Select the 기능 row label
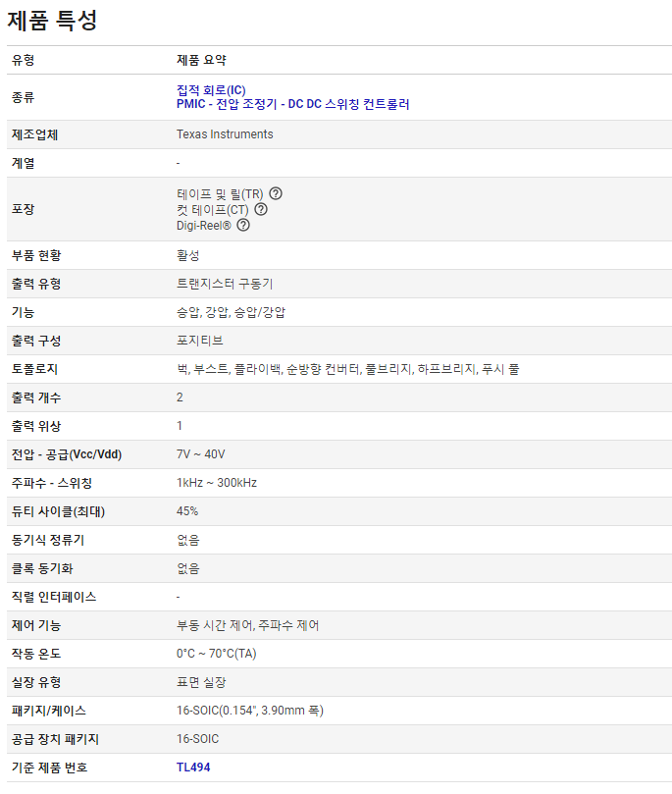This screenshot has width=672, height=794. point(24,312)
